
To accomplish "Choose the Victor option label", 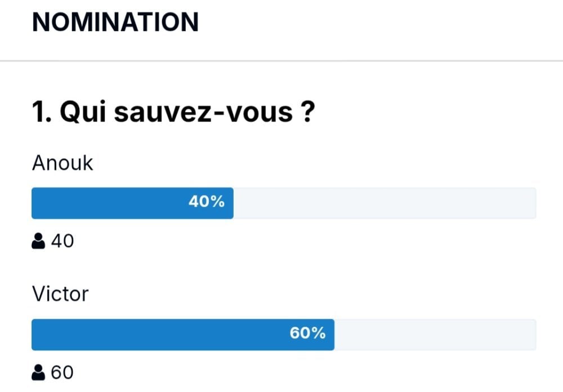I will pyautogui.click(x=60, y=294).
